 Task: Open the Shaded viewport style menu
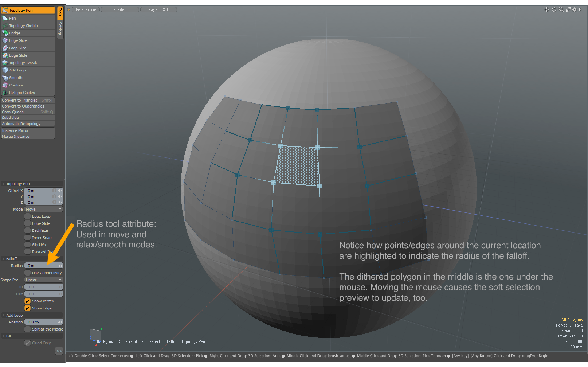(120, 10)
